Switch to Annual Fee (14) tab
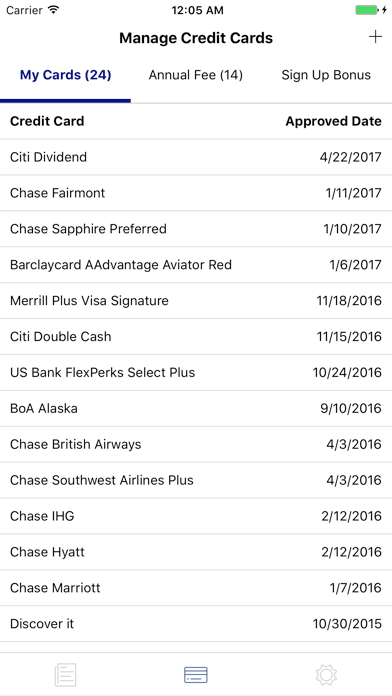Screen dimensions: 392x696 (196, 75)
